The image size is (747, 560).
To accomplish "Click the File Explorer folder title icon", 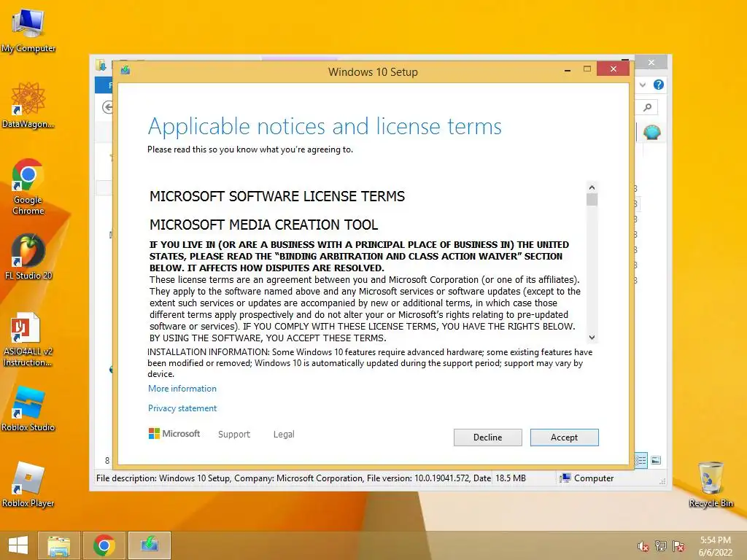I will point(101,65).
